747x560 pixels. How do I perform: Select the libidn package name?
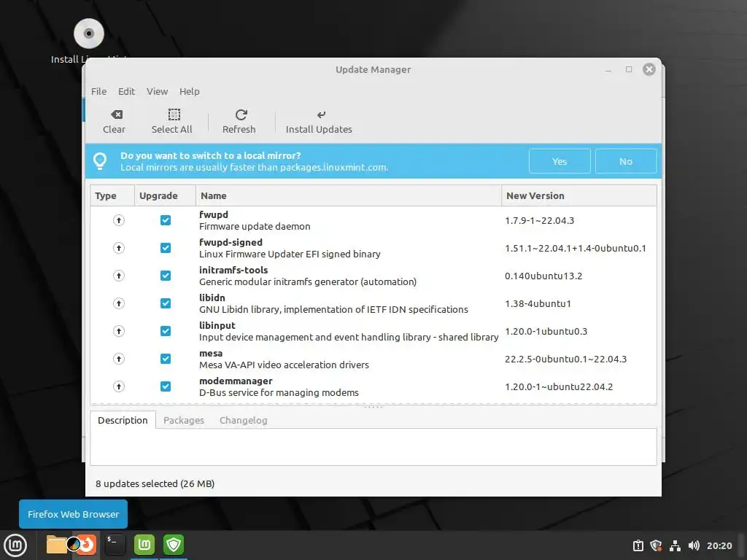pyautogui.click(x=212, y=297)
